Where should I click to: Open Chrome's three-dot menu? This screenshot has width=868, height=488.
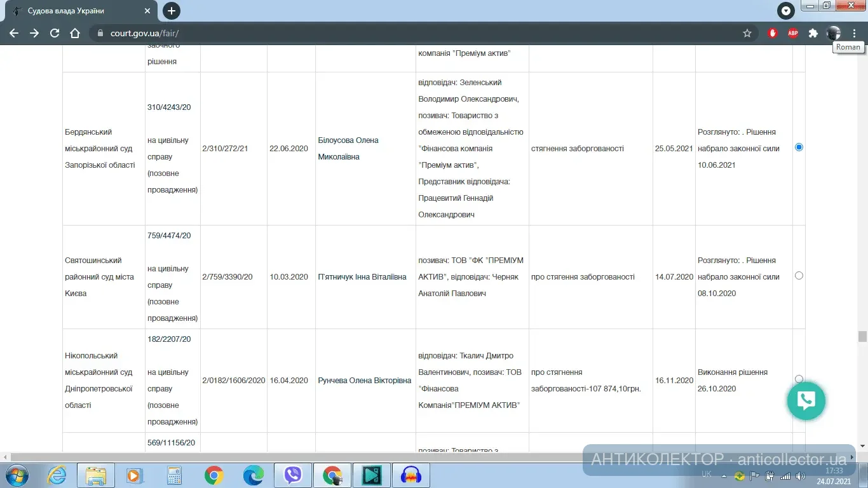(854, 33)
